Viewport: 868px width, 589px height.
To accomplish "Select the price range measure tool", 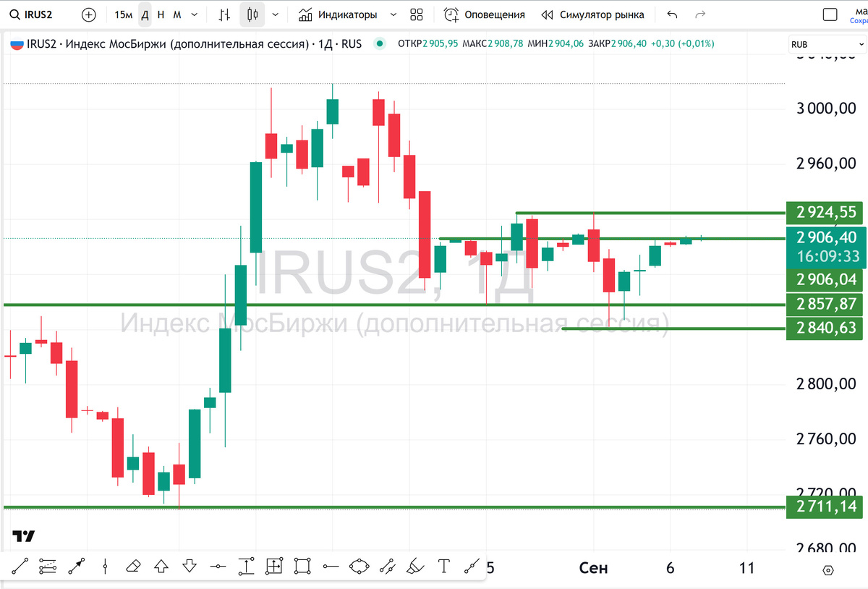I will [246, 566].
